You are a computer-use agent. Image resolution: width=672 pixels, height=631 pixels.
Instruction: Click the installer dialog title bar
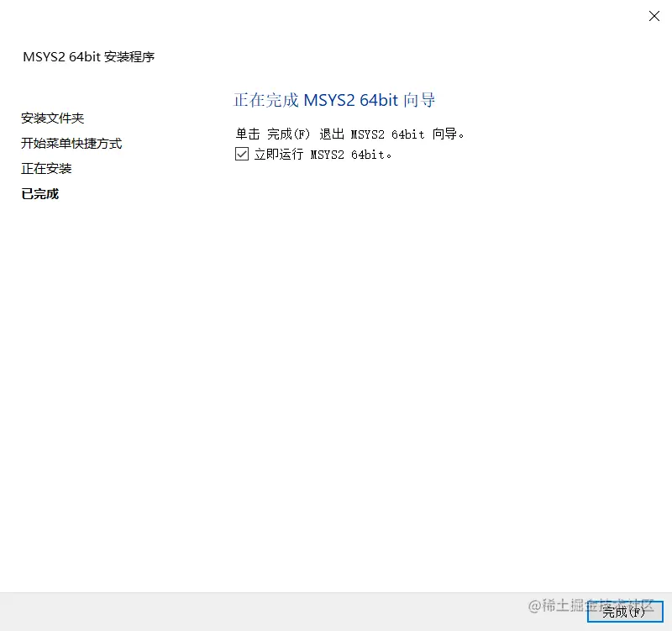point(336,16)
